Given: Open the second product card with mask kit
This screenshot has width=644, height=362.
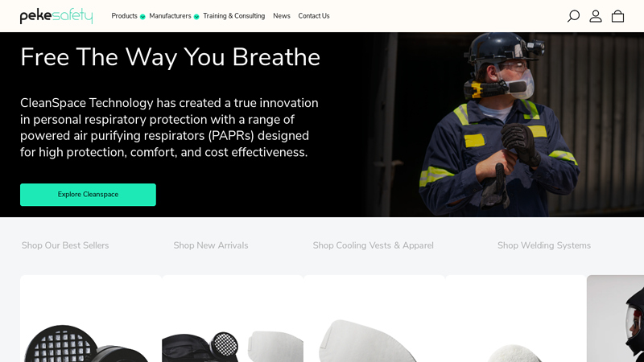Looking at the screenshot, I should pos(233,319).
